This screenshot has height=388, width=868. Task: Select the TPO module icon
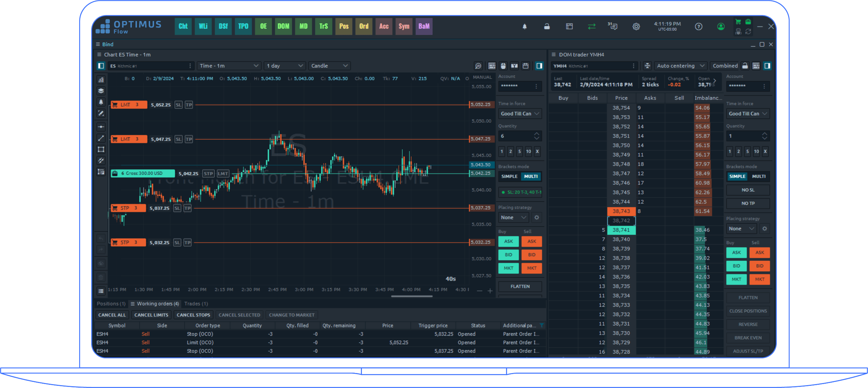[x=243, y=26]
